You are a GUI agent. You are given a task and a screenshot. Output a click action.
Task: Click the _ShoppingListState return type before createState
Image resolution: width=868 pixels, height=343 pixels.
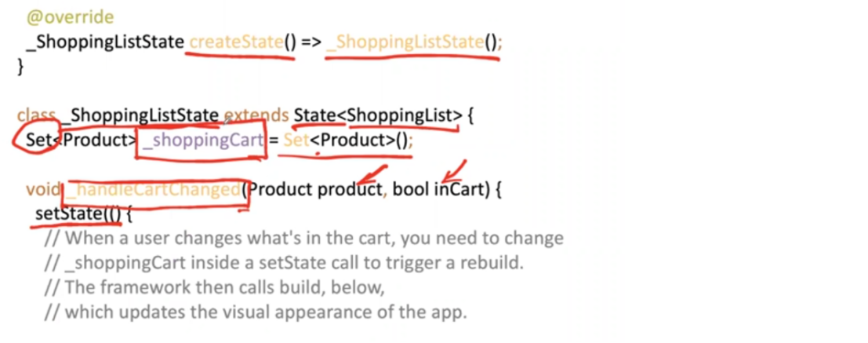104,42
